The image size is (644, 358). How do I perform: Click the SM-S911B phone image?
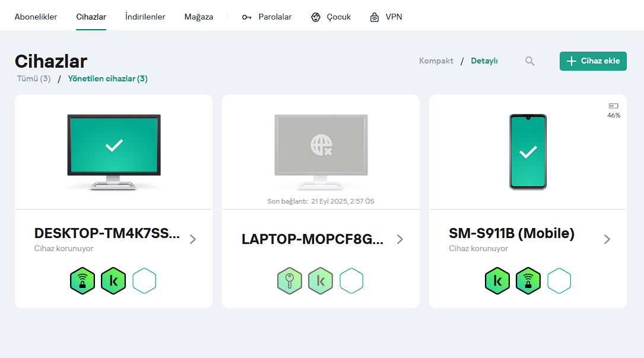pos(528,151)
